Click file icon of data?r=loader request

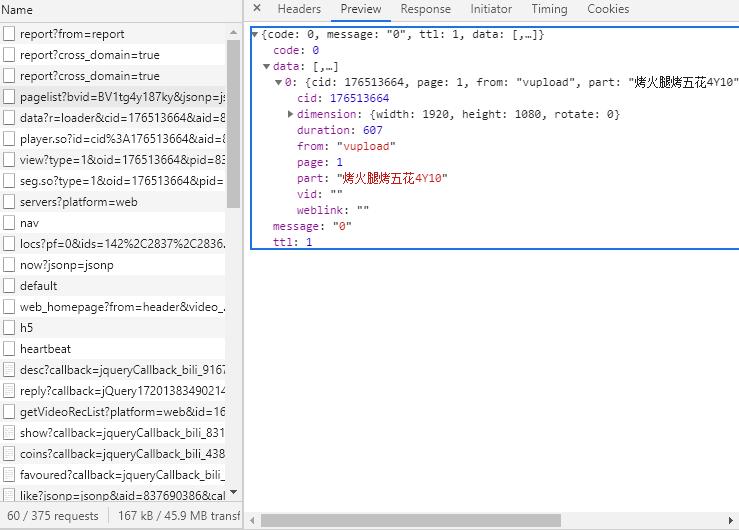(x=9, y=118)
